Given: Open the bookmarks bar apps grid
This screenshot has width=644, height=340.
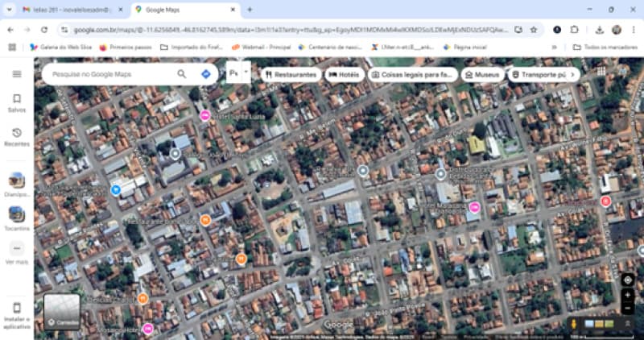Looking at the screenshot, I should click(12, 48).
